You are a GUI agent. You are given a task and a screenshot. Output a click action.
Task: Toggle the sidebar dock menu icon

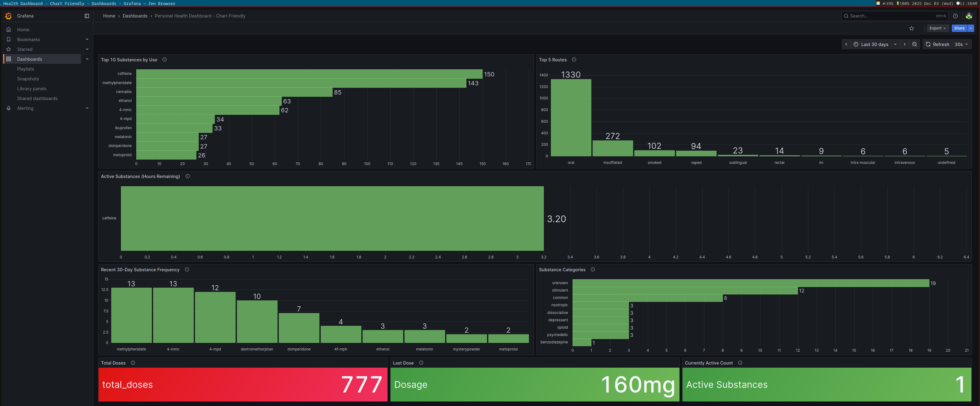coord(87,16)
